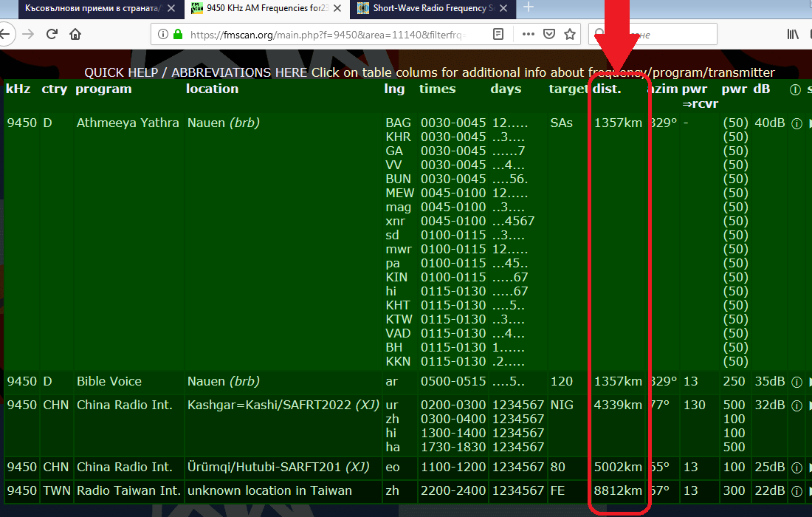812x517 pixels.
Task: Click the kHz column header
Action: (18, 89)
